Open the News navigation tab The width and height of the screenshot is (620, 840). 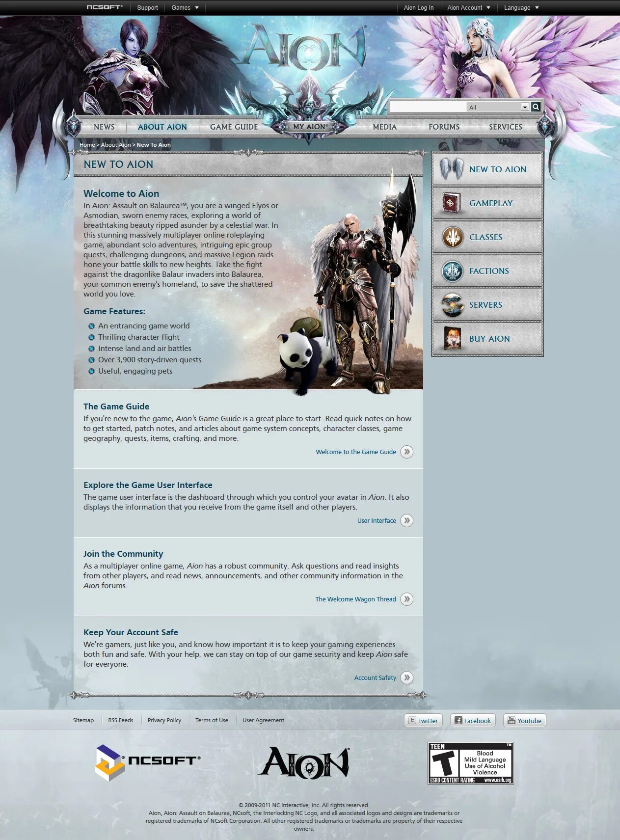[104, 127]
